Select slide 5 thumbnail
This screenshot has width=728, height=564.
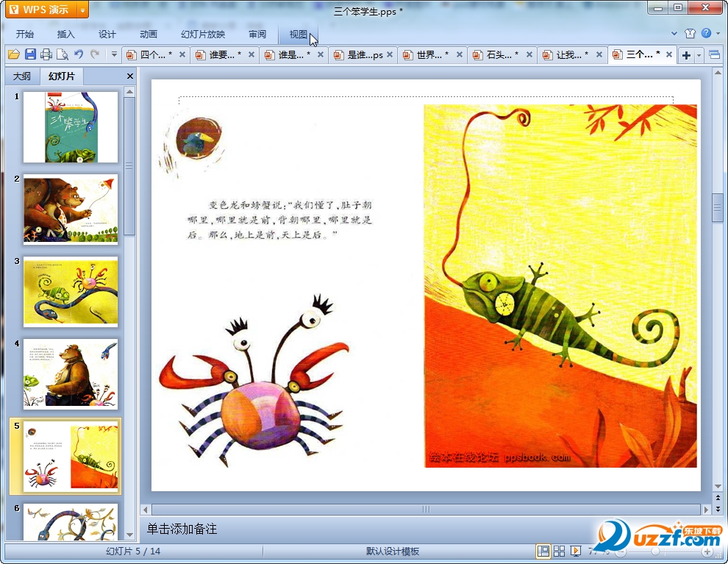pyautogui.click(x=71, y=457)
